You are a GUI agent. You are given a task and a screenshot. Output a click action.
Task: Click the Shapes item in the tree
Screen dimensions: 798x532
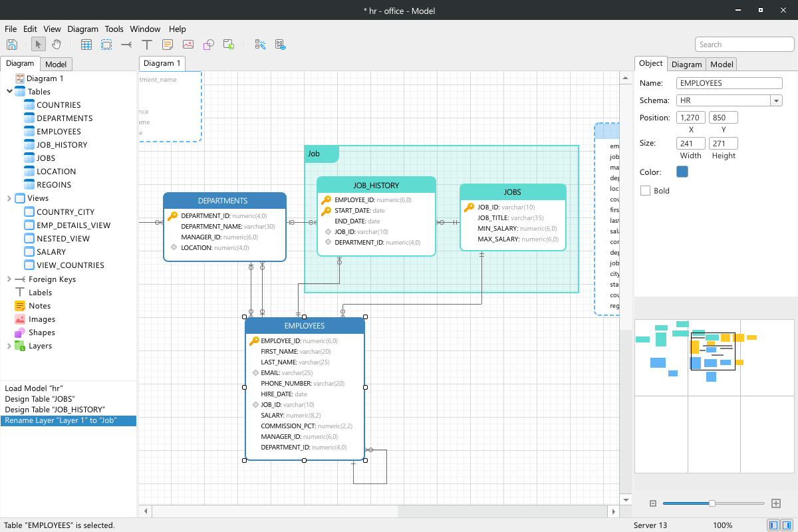(42, 332)
